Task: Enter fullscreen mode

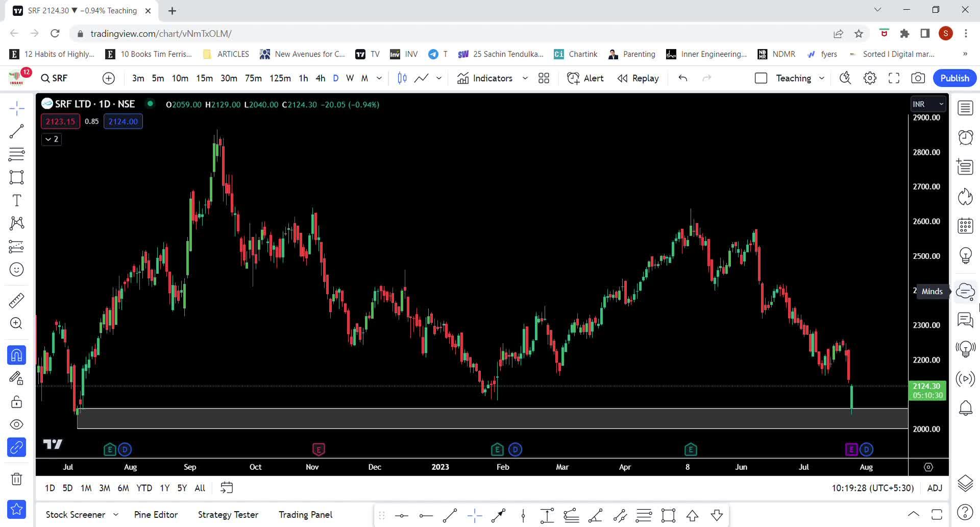Action: click(894, 78)
